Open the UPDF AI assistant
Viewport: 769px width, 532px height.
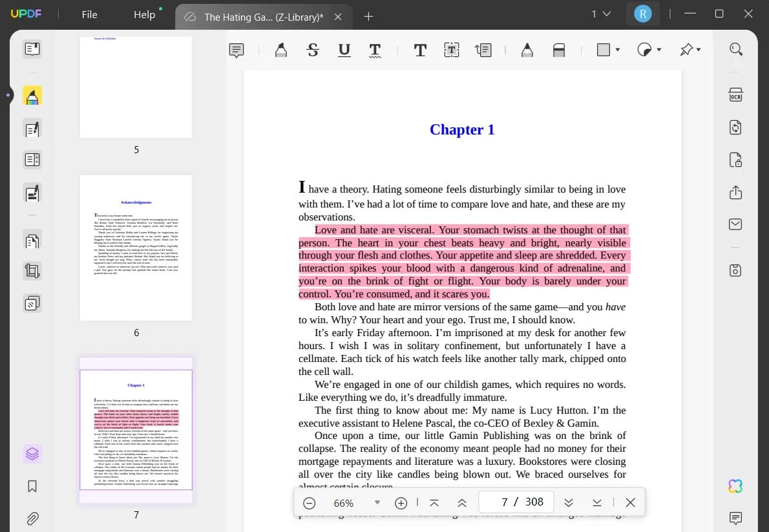[735, 486]
